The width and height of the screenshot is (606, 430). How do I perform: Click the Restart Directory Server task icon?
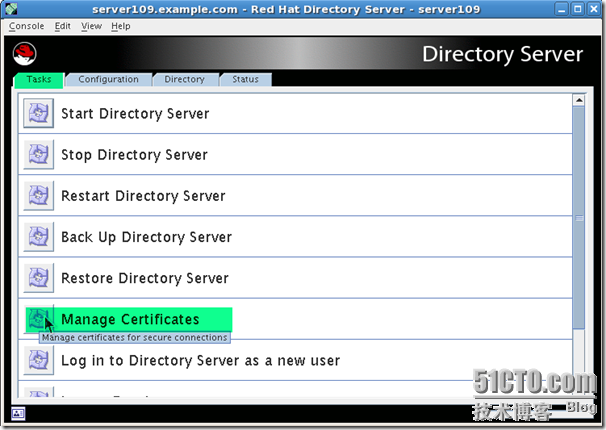point(38,195)
